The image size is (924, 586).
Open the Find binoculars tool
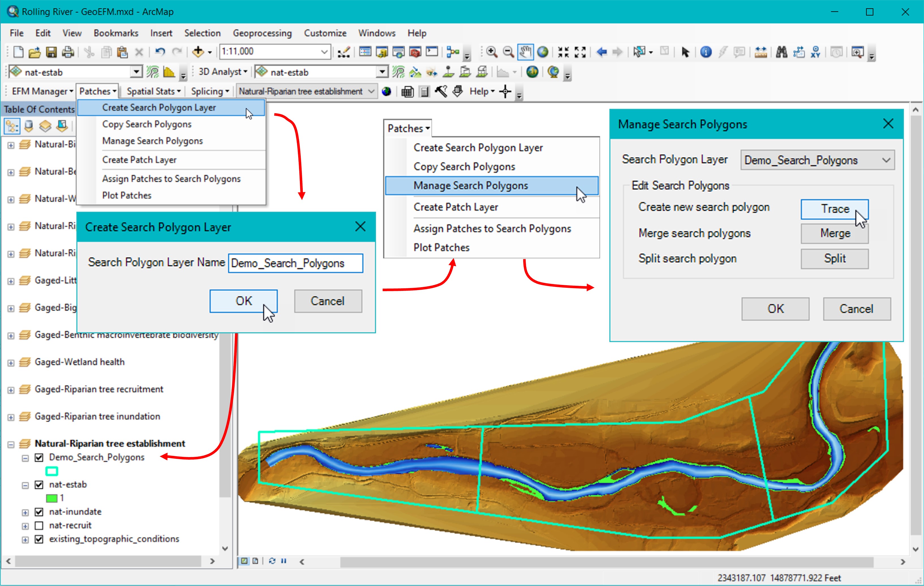coord(781,52)
